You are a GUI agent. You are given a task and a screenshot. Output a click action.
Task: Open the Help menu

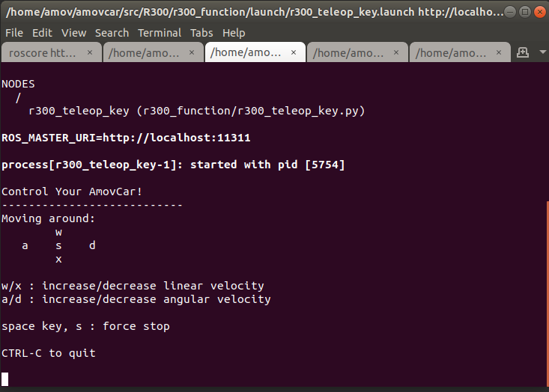[x=234, y=33]
